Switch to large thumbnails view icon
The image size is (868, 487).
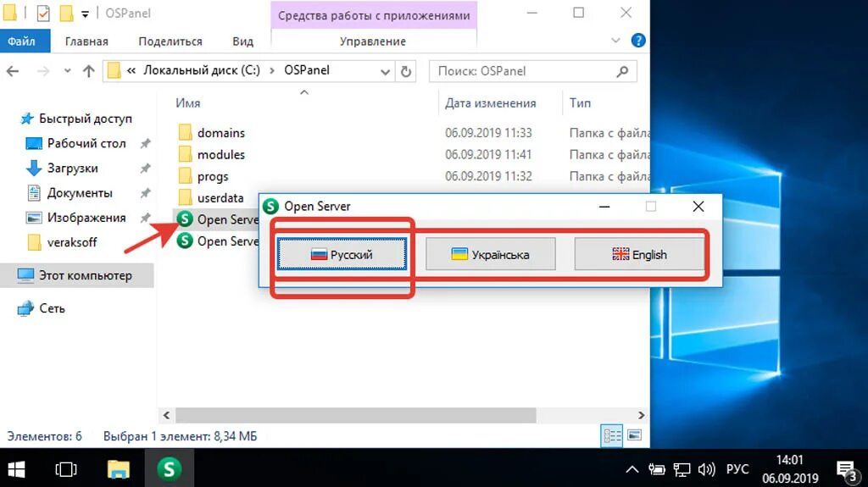coord(634,435)
